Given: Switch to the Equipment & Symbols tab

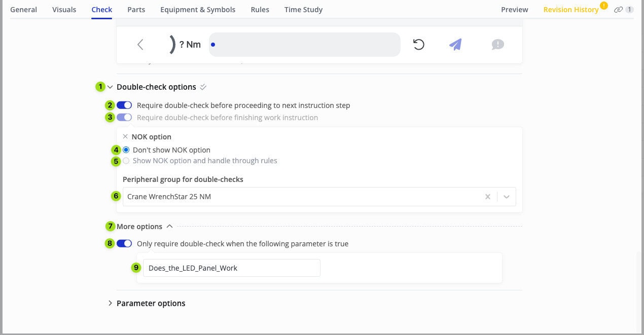Looking at the screenshot, I should pos(198,10).
